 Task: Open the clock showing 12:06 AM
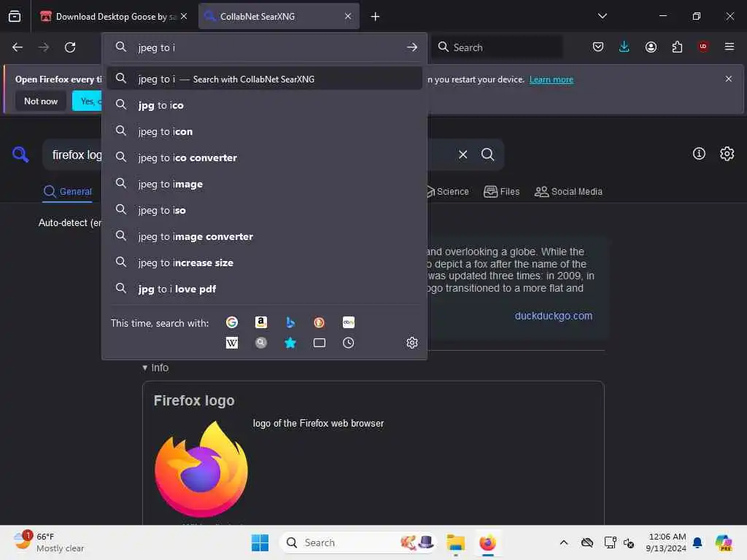[666, 542]
